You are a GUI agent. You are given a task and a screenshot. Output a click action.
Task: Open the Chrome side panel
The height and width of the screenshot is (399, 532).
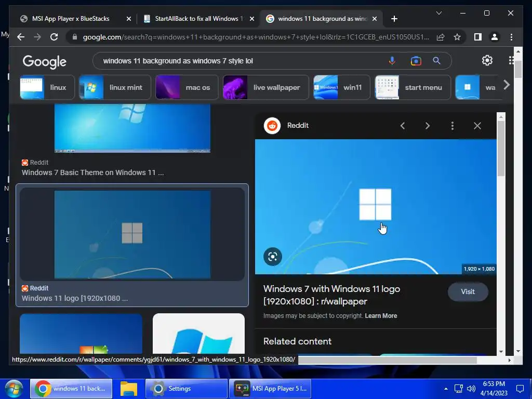pyautogui.click(x=478, y=37)
